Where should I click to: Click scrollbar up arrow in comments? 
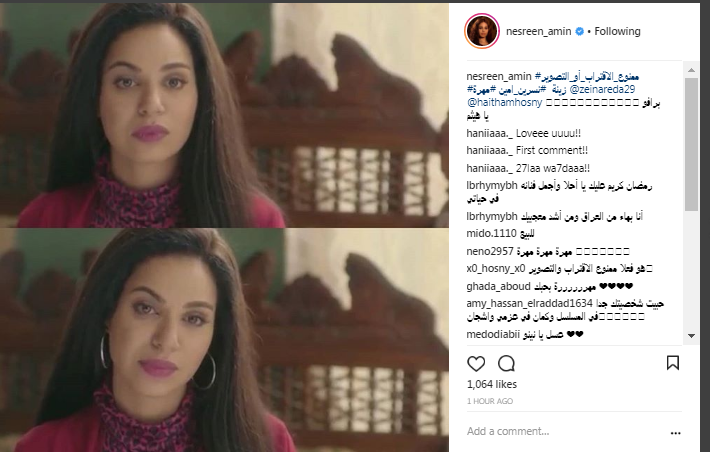(x=691, y=70)
